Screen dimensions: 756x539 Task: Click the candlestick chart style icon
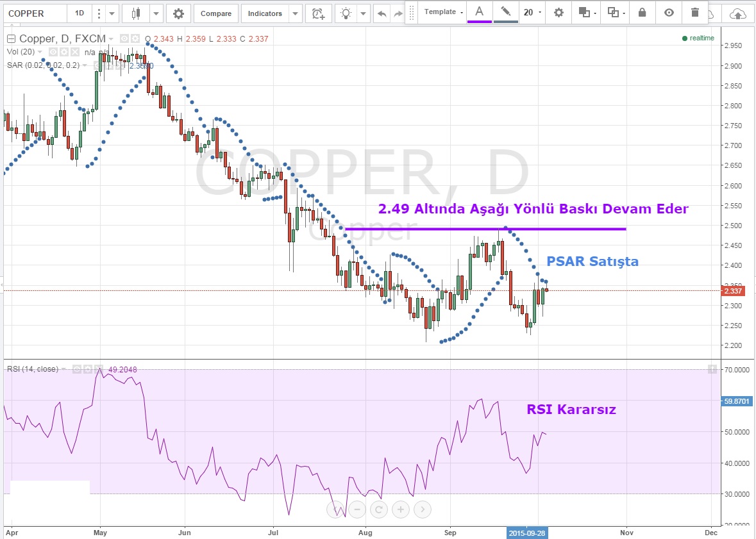click(x=135, y=13)
